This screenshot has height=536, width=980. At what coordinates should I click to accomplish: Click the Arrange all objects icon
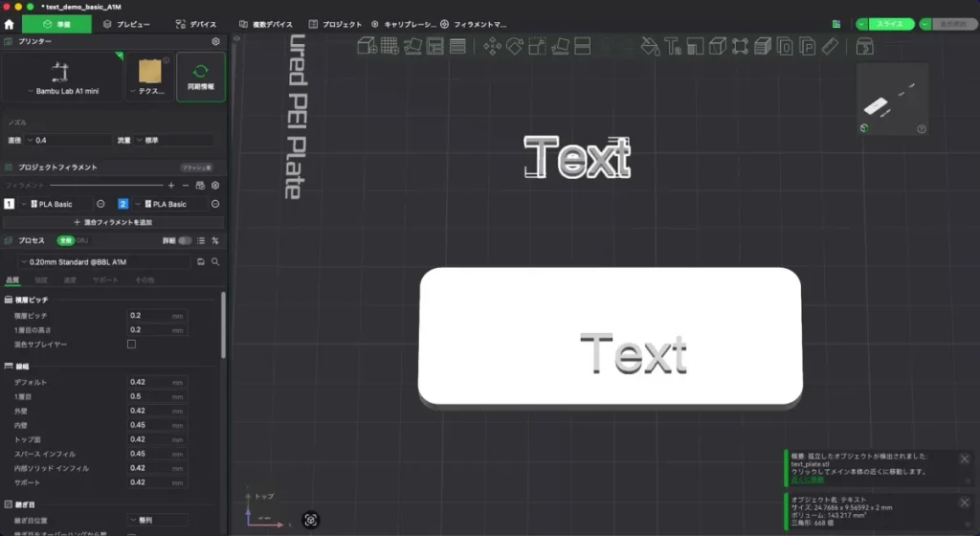[435, 46]
